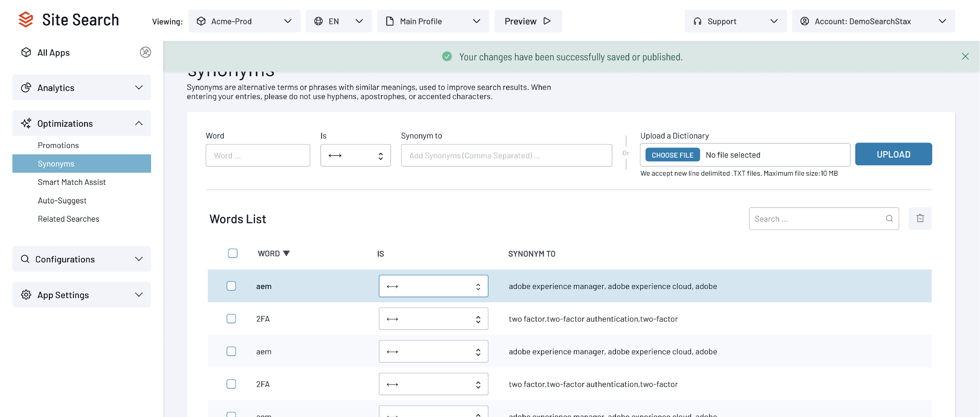Click the UPLOAD button
Screen dimensions: 980x417
[x=893, y=154]
